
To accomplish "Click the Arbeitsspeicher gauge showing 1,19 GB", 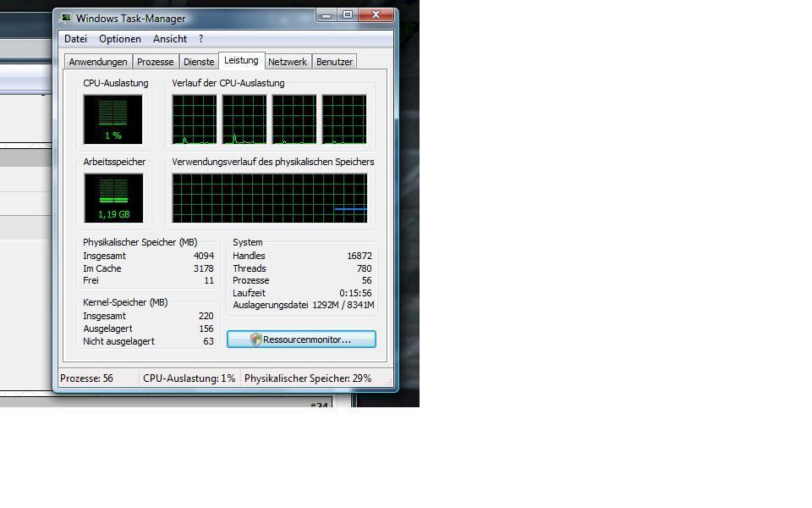I will (x=113, y=198).
